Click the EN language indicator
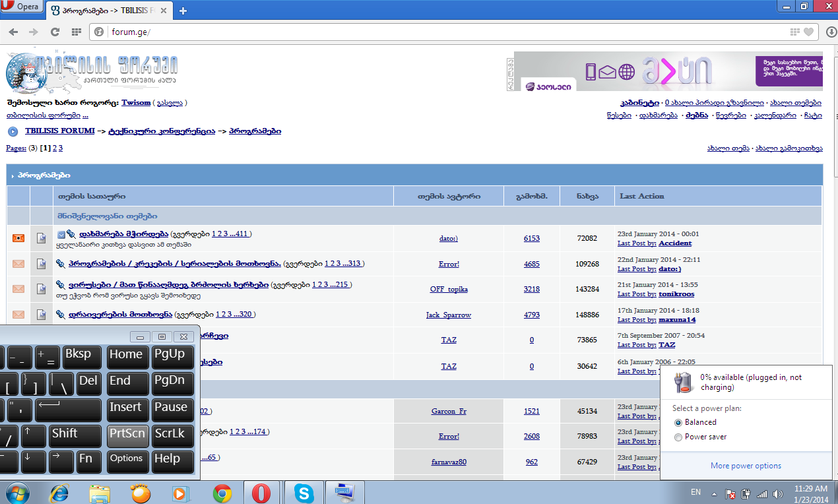This screenshot has height=504, width=838. coord(695,492)
